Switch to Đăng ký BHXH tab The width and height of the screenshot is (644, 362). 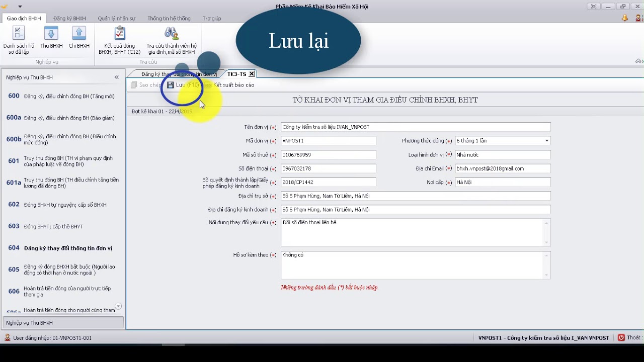pos(69,19)
